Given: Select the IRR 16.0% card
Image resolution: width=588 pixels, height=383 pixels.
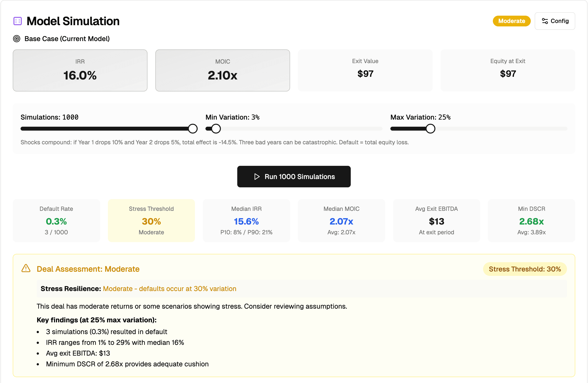Looking at the screenshot, I should (80, 70).
